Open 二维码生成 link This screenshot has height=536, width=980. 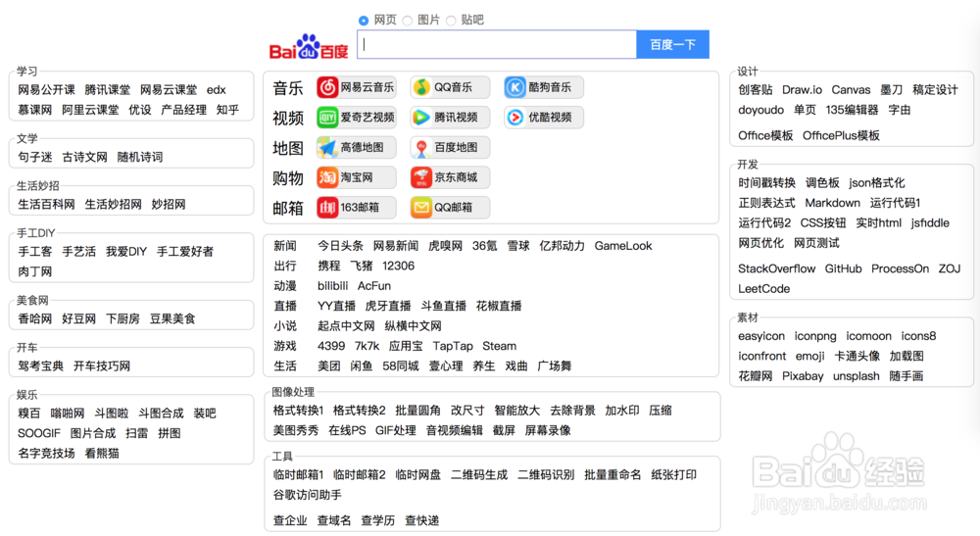pos(479,475)
